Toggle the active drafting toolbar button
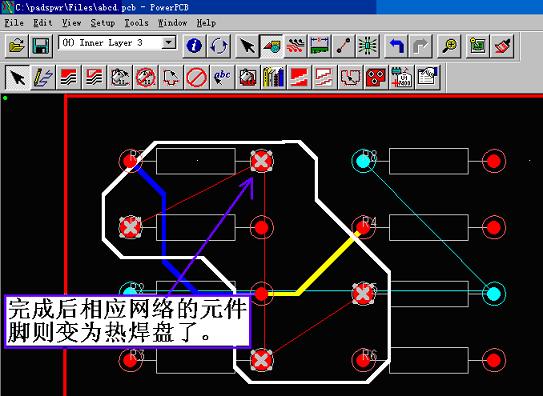Viewport: 543px width, 396px height. (272, 45)
